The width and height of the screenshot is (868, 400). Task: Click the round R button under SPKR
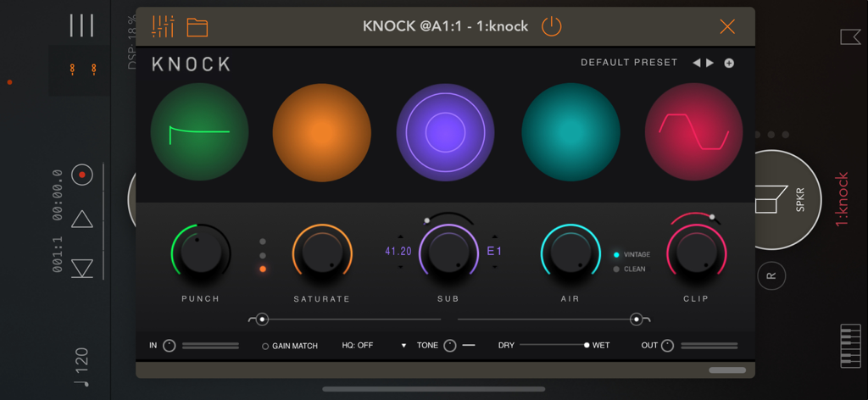(x=771, y=275)
